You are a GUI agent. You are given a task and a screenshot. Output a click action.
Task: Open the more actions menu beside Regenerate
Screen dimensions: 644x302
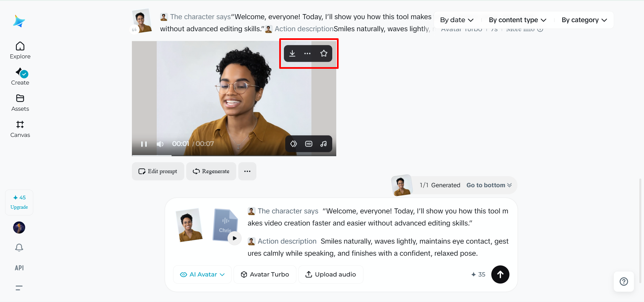247,171
